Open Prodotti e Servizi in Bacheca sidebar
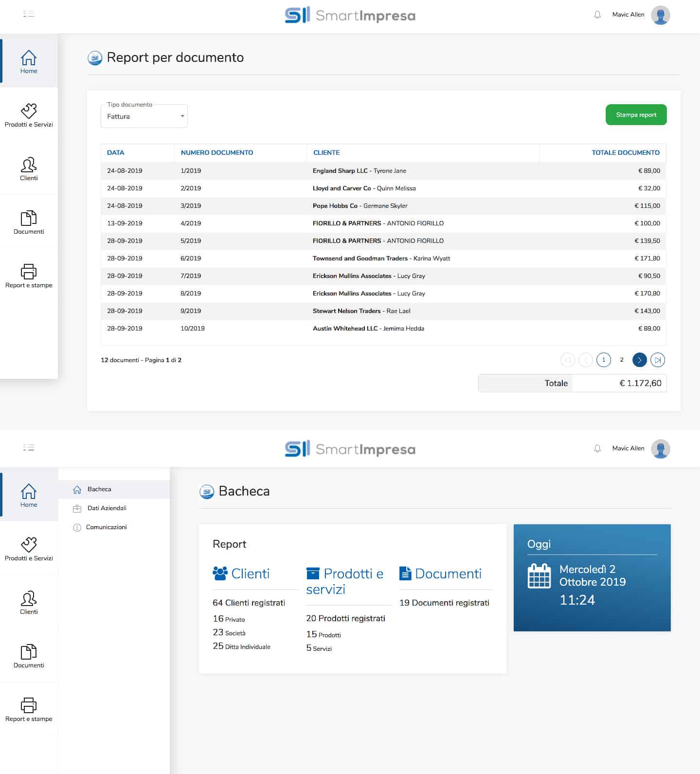The image size is (700, 774). pyautogui.click(x=29, y=549)
